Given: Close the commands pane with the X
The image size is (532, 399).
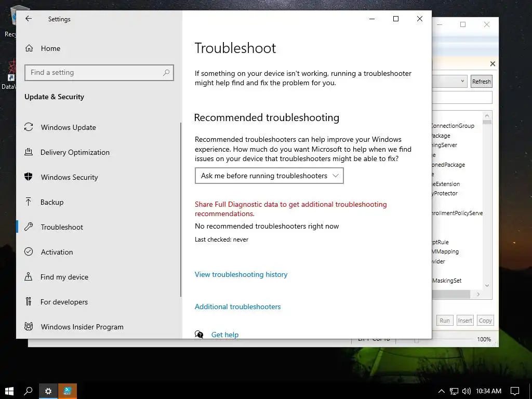Looking at the screenshot, I should (x=493, y=64).
